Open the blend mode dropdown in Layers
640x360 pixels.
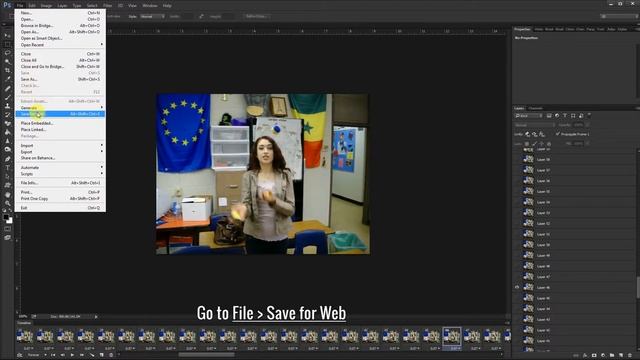pyautogui.click(x=535, y=125)
